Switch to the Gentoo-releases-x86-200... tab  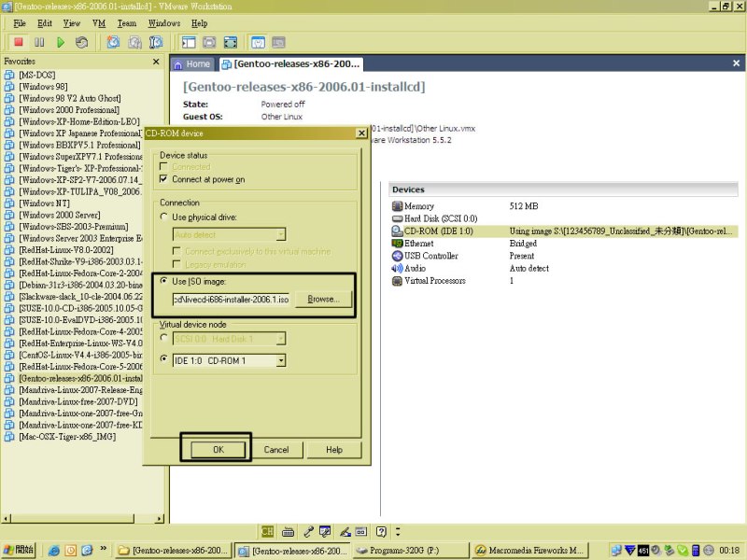291,63
